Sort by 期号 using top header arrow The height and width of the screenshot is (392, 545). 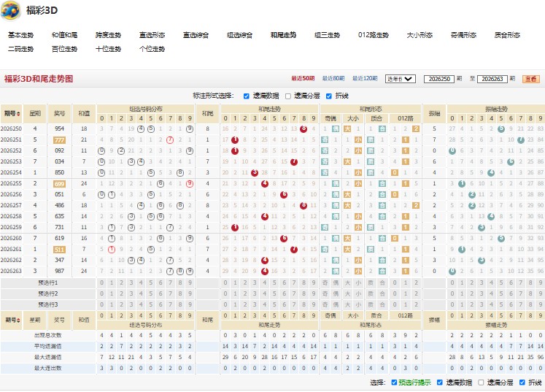(x=18, y=114)
